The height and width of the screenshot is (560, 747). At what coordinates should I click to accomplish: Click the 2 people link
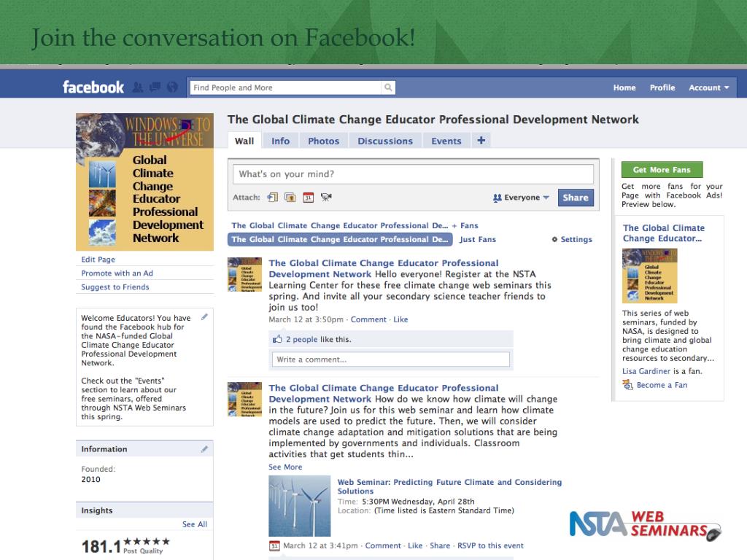(x=301, y=340)
